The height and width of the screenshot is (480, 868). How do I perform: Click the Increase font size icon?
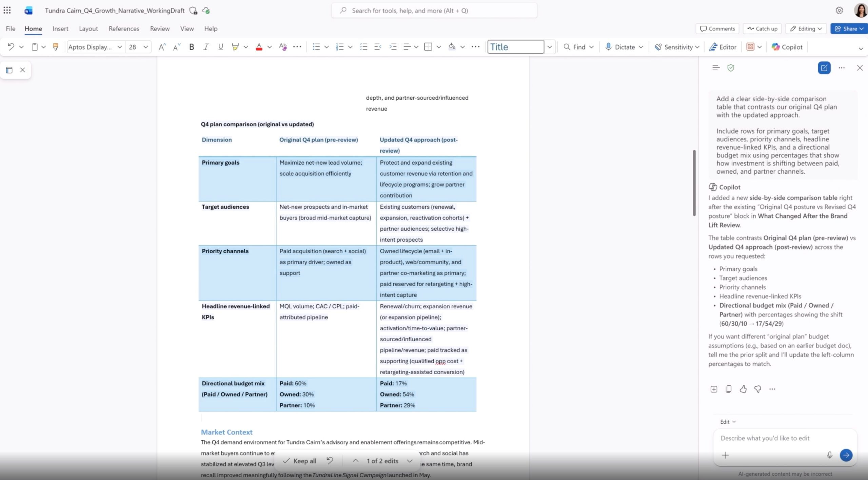pos(162,47)
